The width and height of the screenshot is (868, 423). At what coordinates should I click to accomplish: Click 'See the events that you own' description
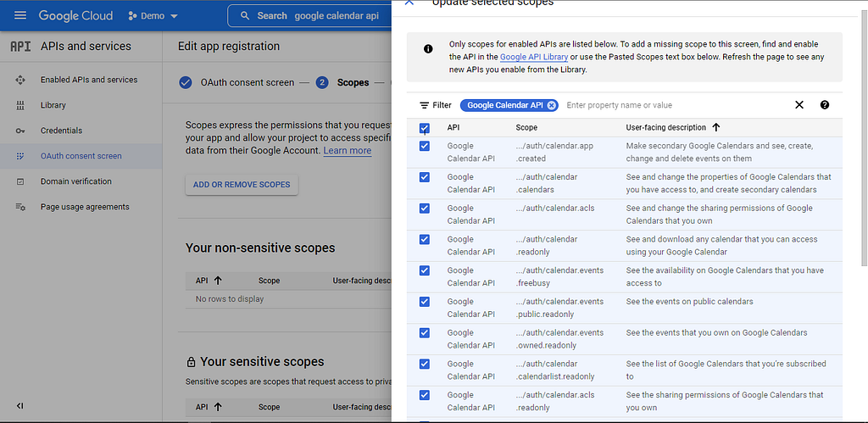coord(716,333)
